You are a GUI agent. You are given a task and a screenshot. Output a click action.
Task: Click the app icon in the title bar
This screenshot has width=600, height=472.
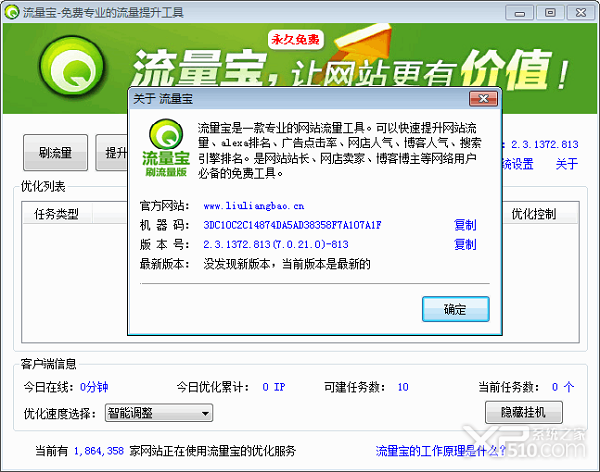[x=12, y=12]
